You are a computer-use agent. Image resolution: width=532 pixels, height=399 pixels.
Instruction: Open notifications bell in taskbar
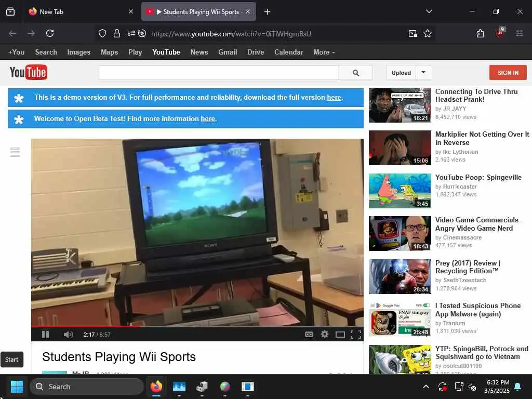click(518, 387)
